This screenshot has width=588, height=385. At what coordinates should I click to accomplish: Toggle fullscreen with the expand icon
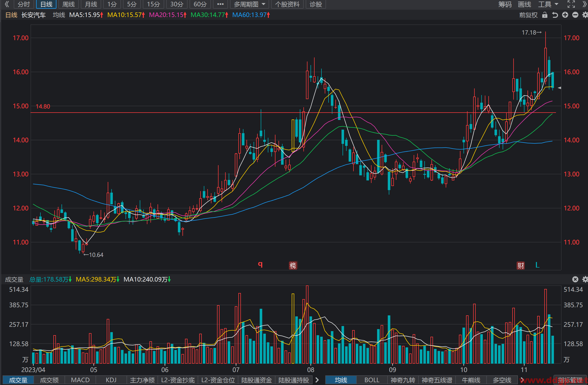click(571, 4)
